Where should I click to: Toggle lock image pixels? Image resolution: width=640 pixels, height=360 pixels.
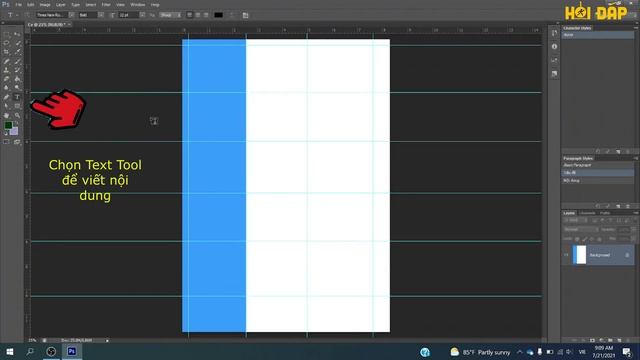coord(585,238)
